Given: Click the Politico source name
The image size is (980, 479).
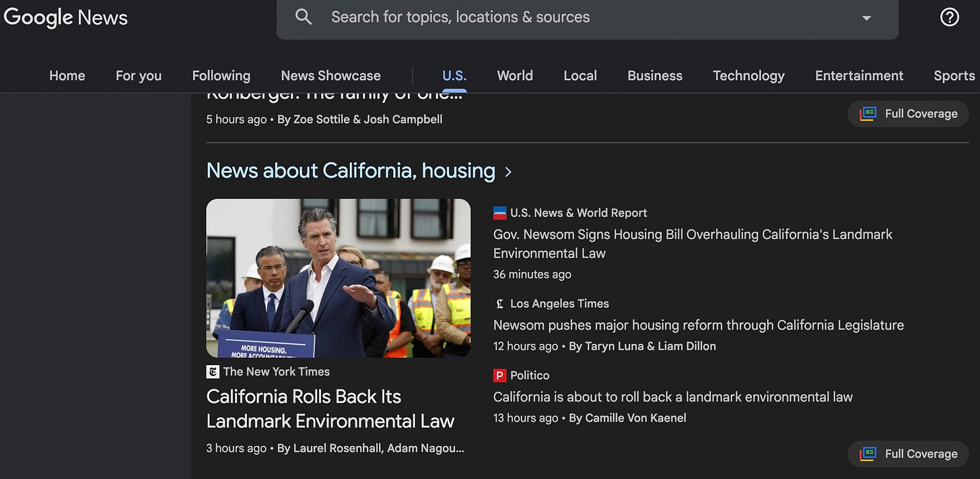Looking at the screenshot, I should point(530,375).
